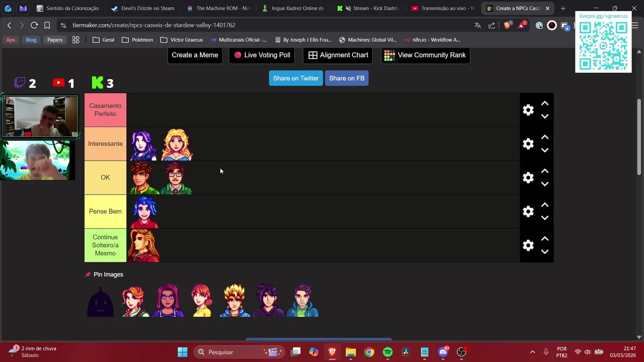View Community Rank
The height and width of the screenshot is (362, 644).
click(x=426, y=55)
